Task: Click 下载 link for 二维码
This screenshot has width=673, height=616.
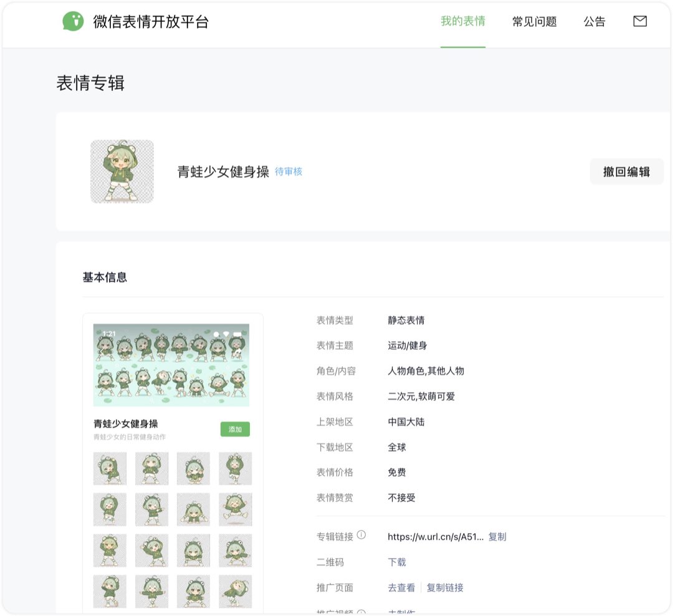Action: [x=397, y=562]
